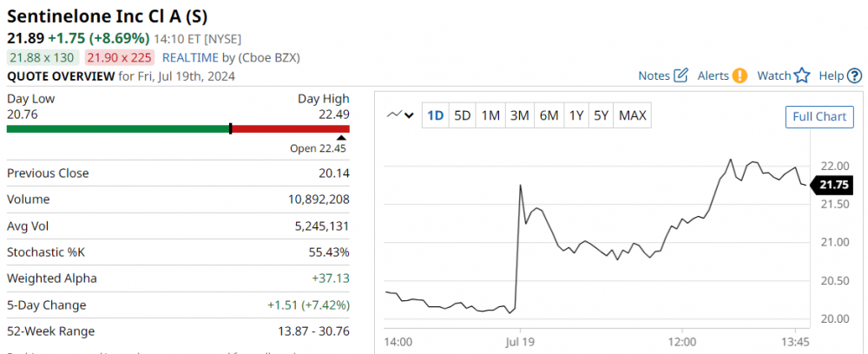This screenshot has width=868, height=354.
Task: Click the bid price 21.88 x 130 box
Action: point(43,57)
